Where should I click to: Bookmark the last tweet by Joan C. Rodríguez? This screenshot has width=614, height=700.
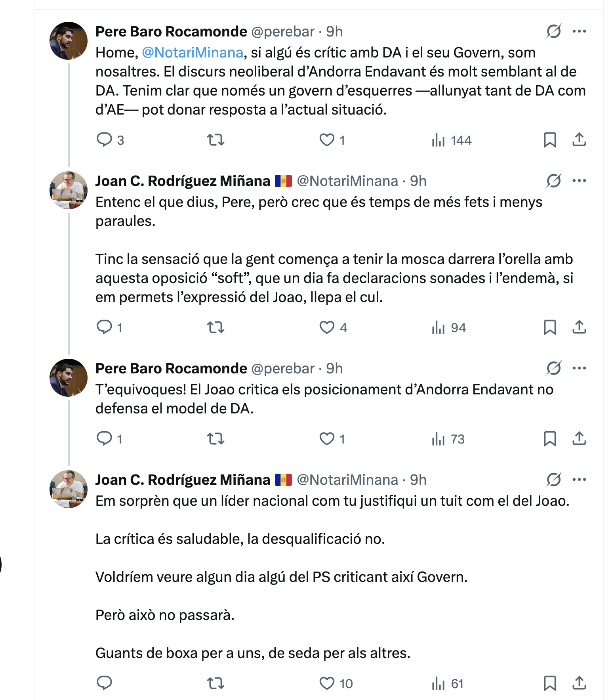click(x=550, y=683)
